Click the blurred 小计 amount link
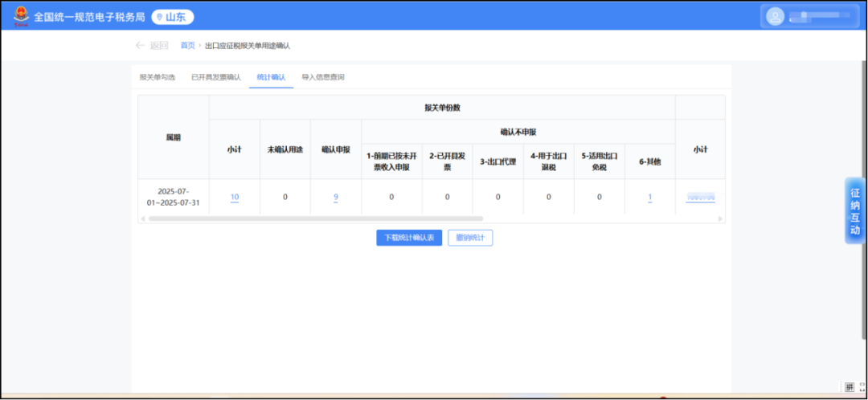The width and height of the screenshot is (868, 400). (700, 197)
